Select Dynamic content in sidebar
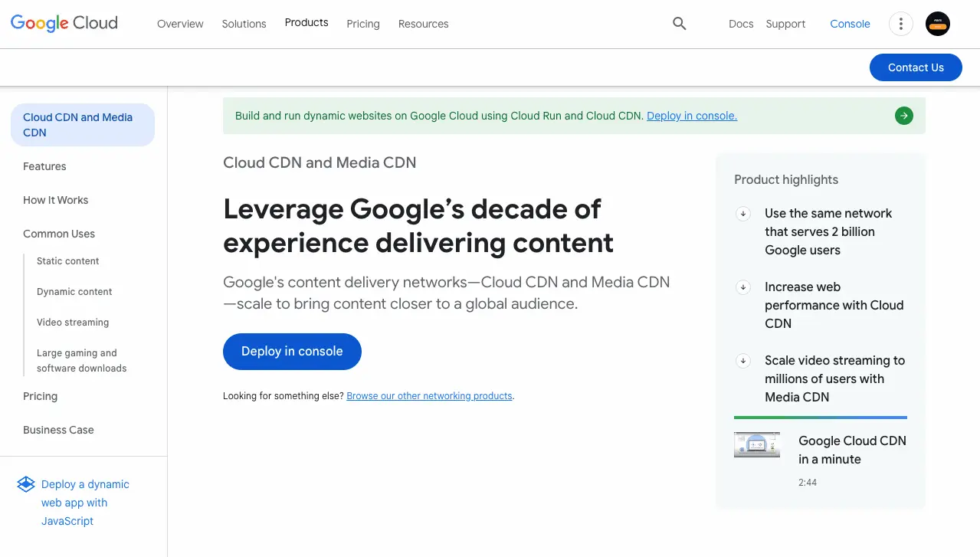This screenshot has height=557, width=980. [x=74, y=292]
